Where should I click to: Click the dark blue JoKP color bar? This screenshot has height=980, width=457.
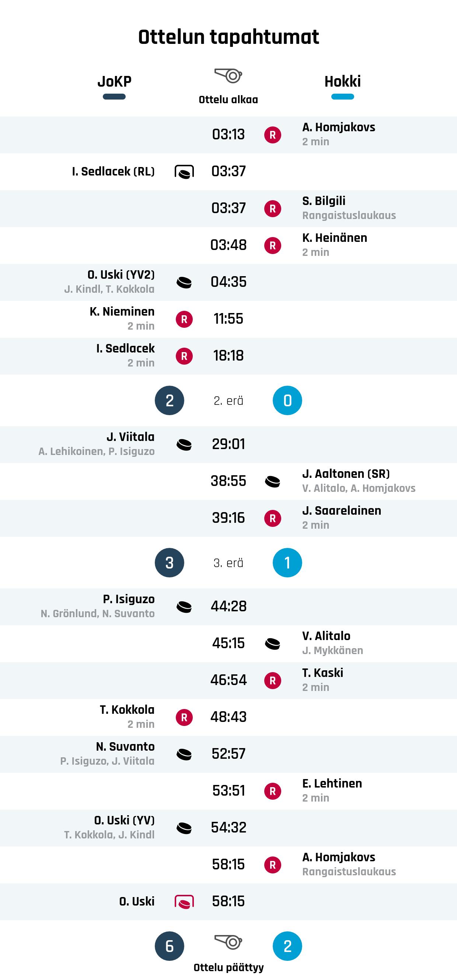[115, 97]
